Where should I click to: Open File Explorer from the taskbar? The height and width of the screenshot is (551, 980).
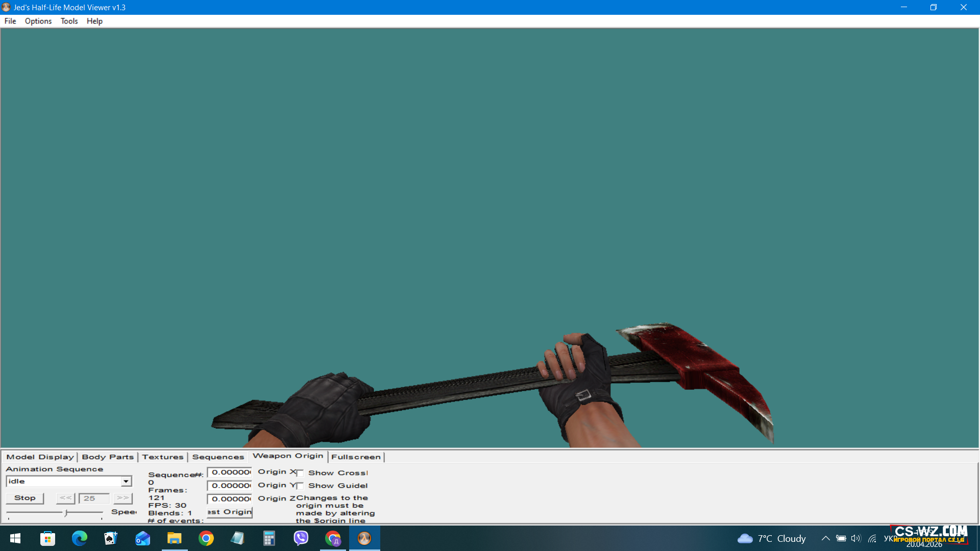click(x=174, y=538)
